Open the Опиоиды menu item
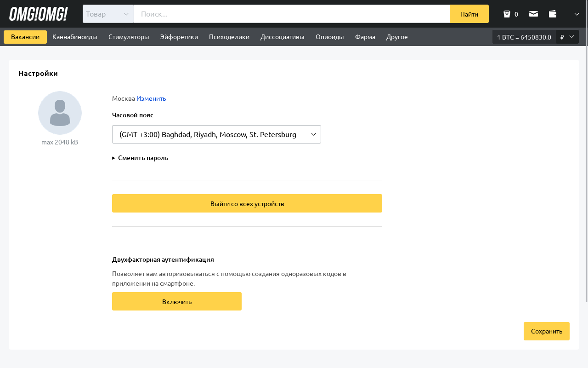 [330, 37]
